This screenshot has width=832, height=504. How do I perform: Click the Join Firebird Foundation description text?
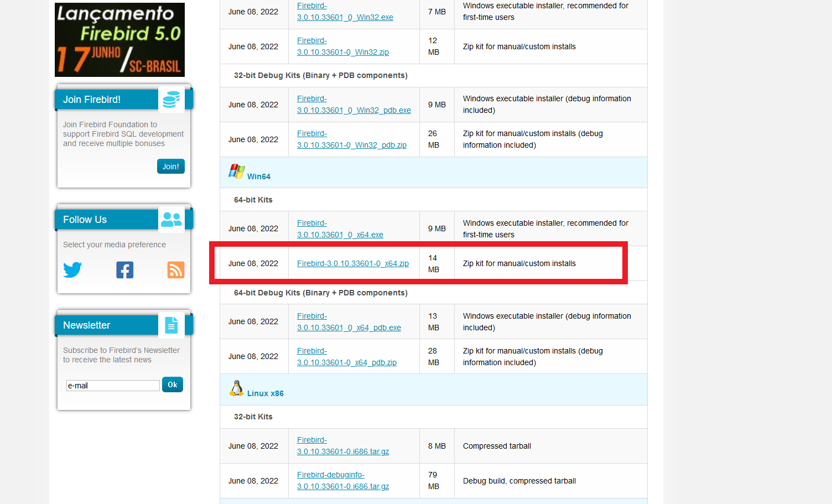123,134
